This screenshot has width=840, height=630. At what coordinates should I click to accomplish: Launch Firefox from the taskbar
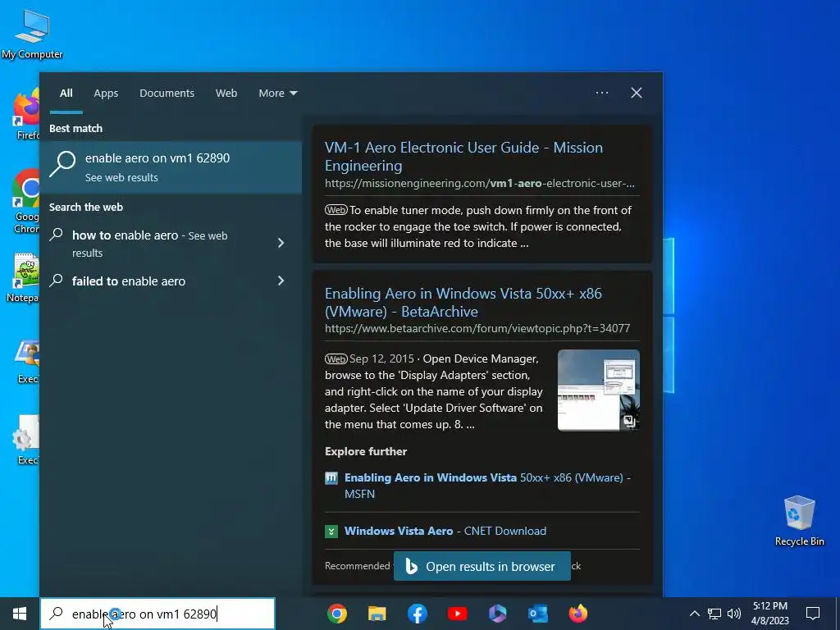(x=578, y=614)
